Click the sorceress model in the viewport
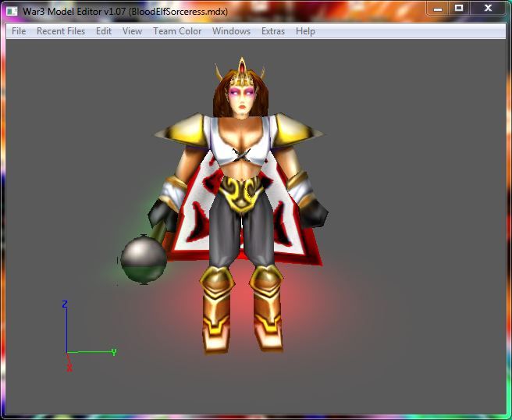The image size is (512, 420). coord(240,206)
